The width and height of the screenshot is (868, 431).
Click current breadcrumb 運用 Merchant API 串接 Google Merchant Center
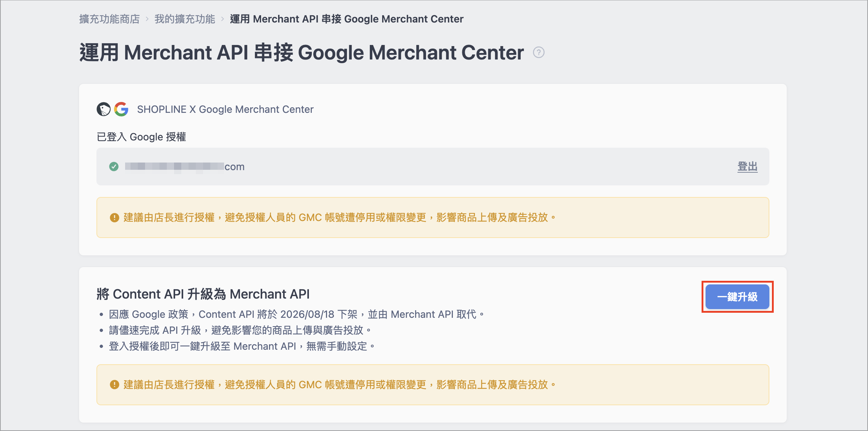point(347,19)
